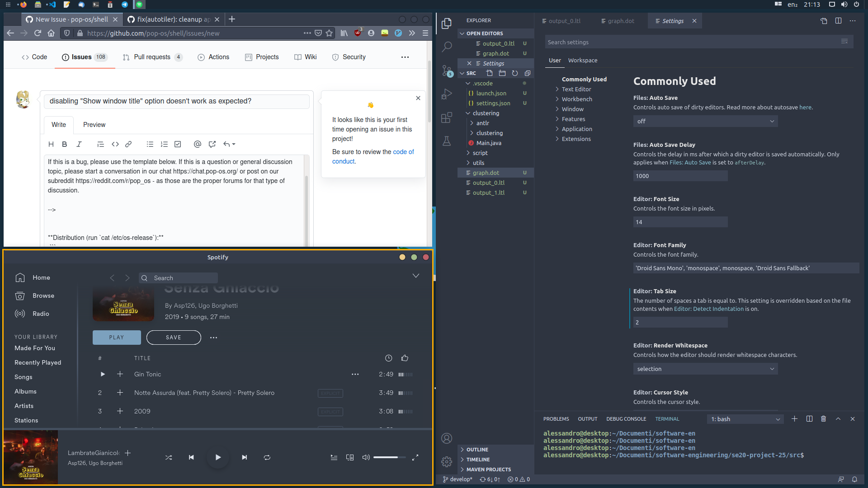
Task: Add task list in GitHub issue editor
Action: (178, 144)
